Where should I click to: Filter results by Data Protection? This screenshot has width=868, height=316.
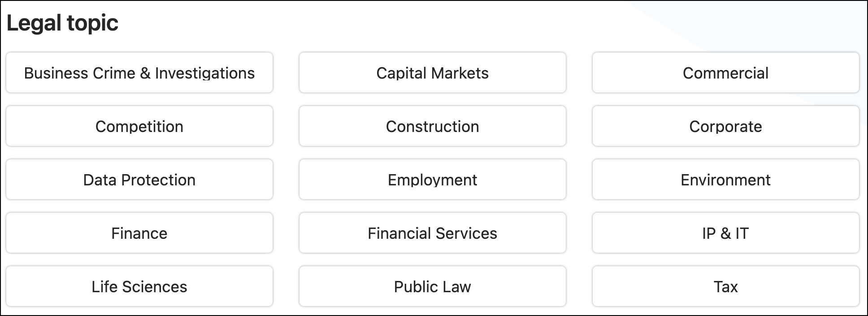139,180
